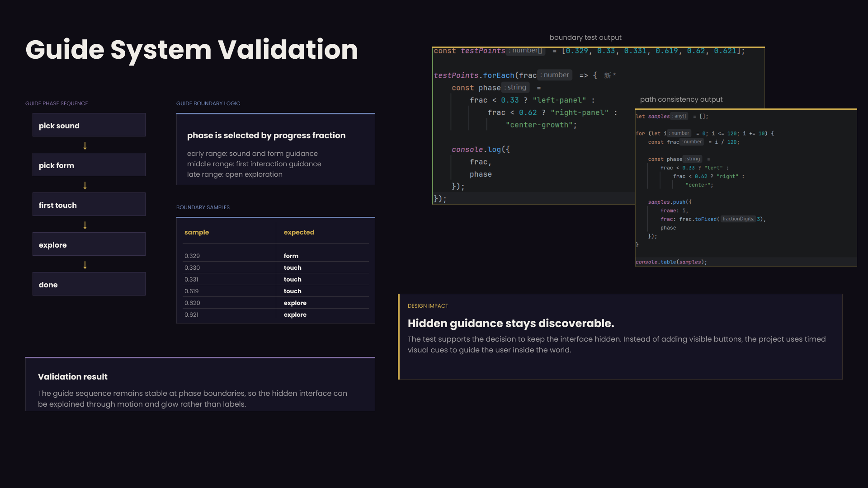Click the expected column header
Screen dimensions: 868x488
299,232
